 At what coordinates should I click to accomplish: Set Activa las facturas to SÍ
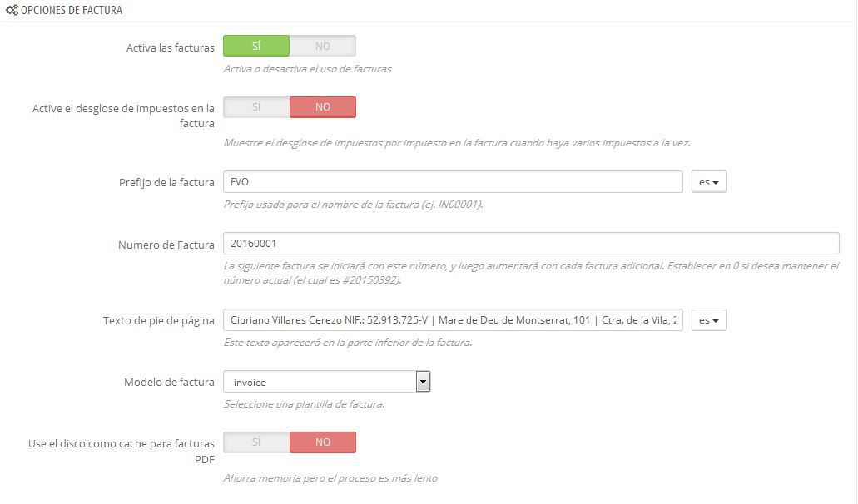256,46
